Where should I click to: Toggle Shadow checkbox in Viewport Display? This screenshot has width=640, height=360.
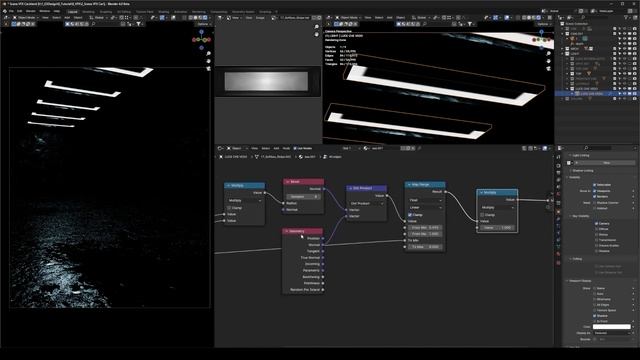(x=594, y=316)
